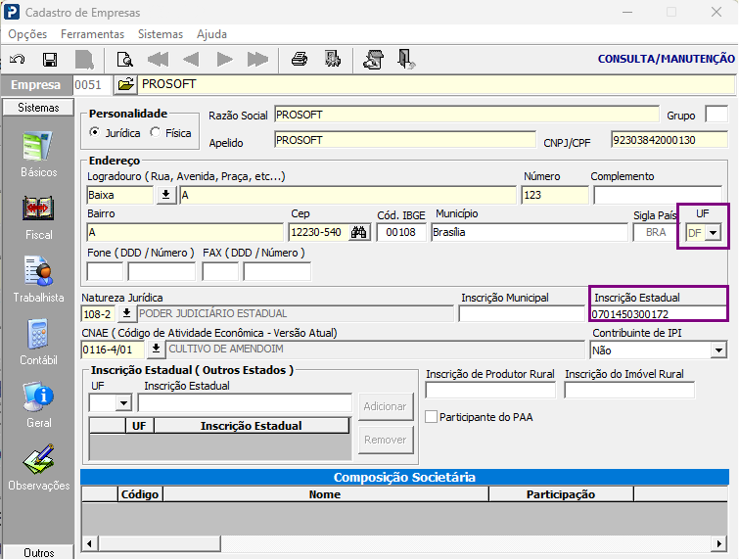Open the Básicos system icon
Image resolution: width=739 pixels, height=560 pixels.
(x=38, y=147)
